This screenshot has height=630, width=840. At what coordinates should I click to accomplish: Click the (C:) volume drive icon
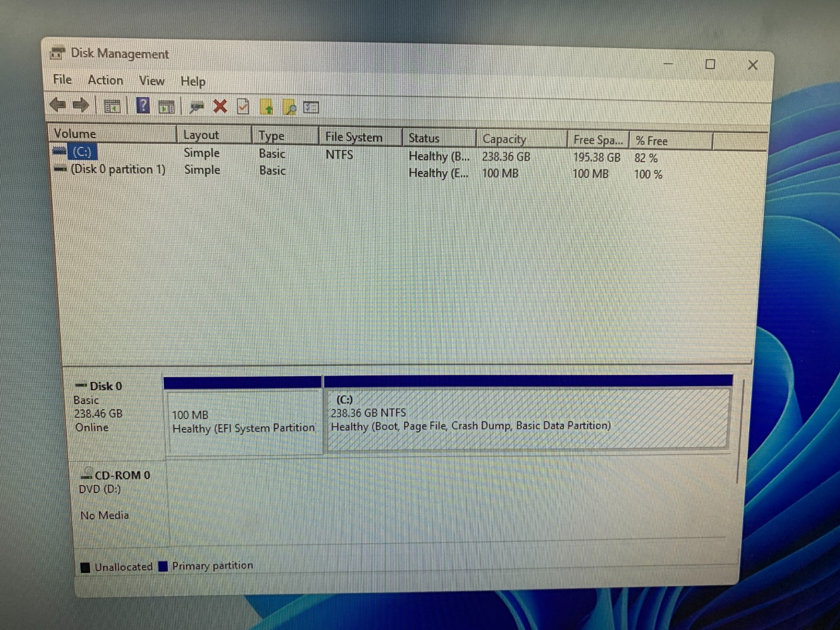pyautogui.click(x=59, y=151)
